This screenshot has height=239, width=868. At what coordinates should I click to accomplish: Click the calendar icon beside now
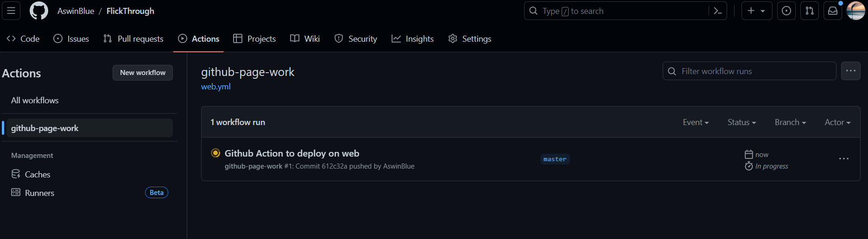pos(749,154)
